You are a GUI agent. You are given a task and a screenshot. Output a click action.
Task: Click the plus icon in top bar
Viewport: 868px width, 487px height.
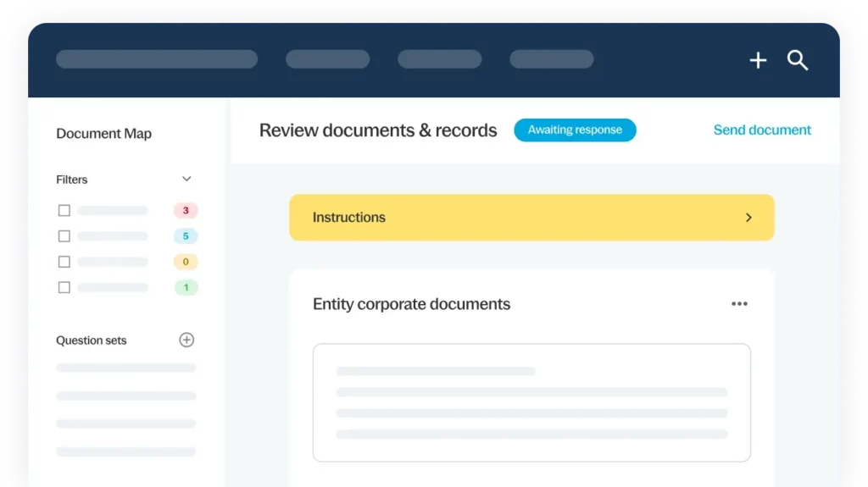click(758, 60)
